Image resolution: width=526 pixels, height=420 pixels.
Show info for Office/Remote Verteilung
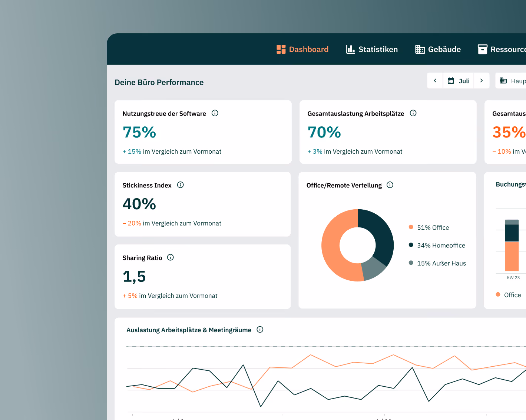[x=390, y=185]
